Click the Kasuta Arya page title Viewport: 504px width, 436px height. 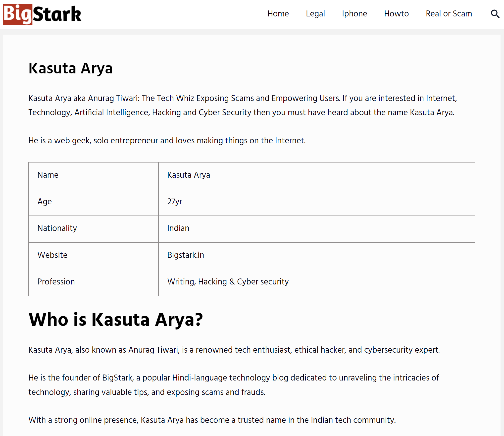71,68
